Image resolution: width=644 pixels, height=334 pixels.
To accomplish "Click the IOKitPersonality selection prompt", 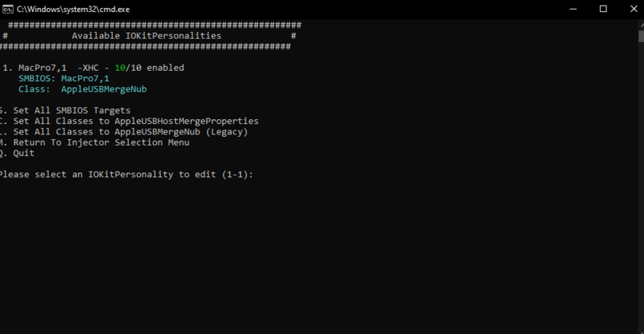I will point(127,174).
